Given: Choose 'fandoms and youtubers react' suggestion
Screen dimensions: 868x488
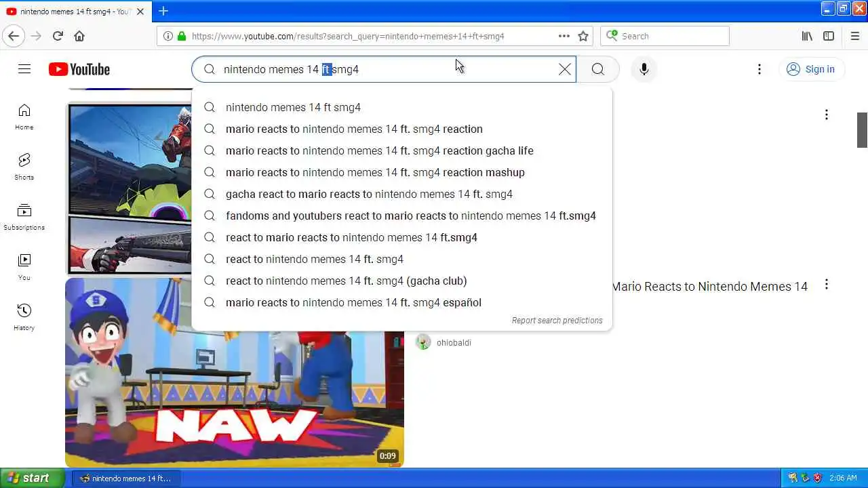Looking at the screenshot, I should point(402,216).
